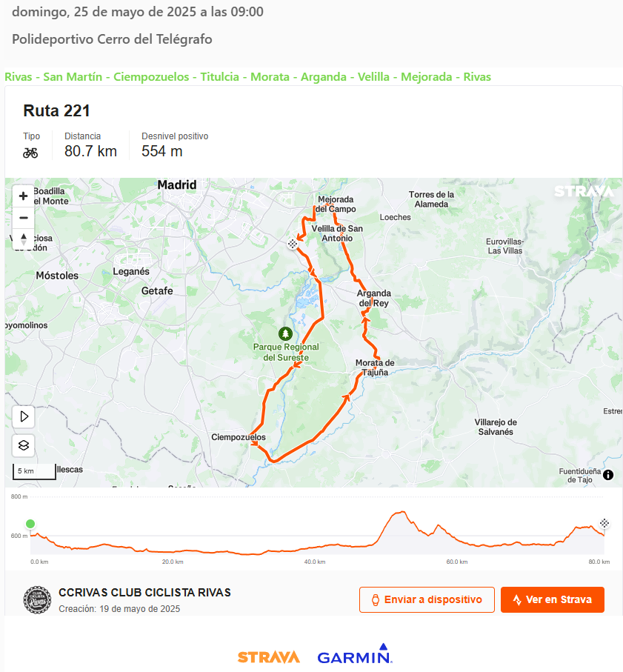
Task: Play the route animation on the map
Action: (24, 416)
